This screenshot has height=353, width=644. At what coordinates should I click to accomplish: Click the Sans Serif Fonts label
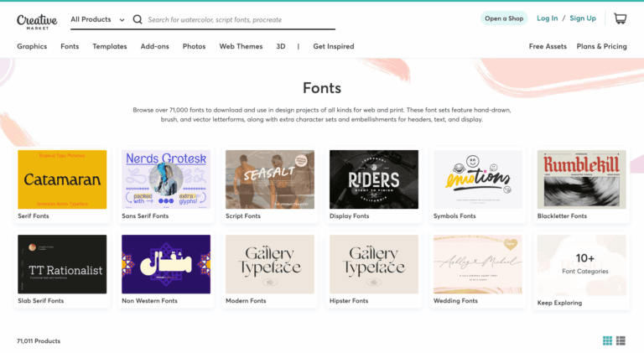(145, 215)
